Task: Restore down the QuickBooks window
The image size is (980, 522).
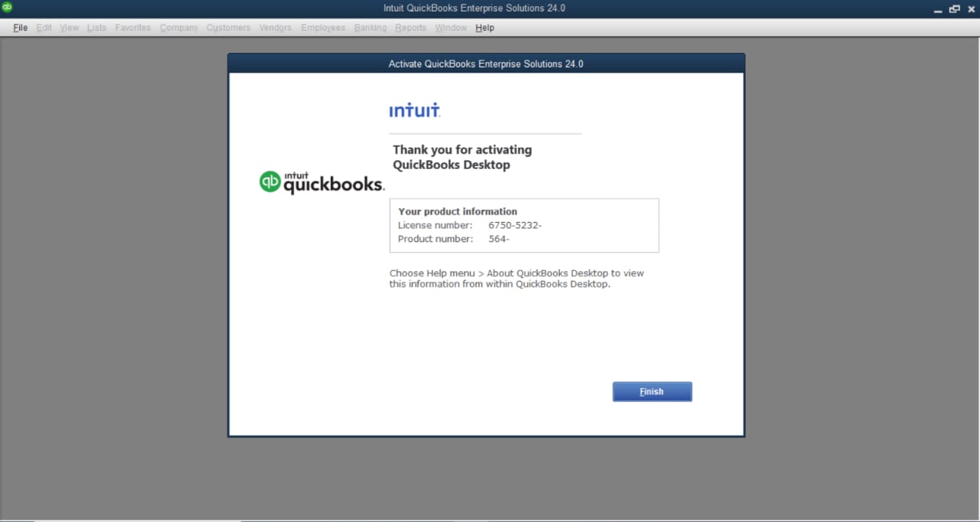Action: (x=954, y=9)
